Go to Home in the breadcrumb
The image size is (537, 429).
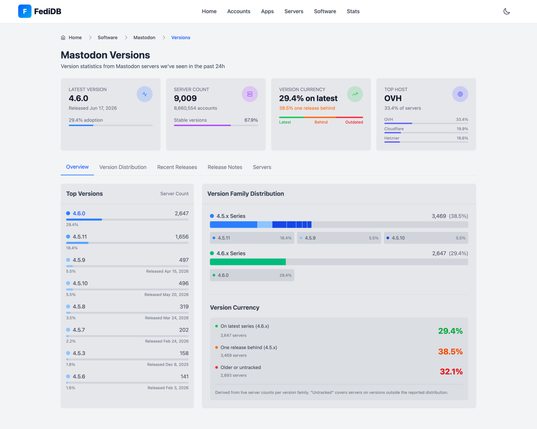tap(75, 38)
